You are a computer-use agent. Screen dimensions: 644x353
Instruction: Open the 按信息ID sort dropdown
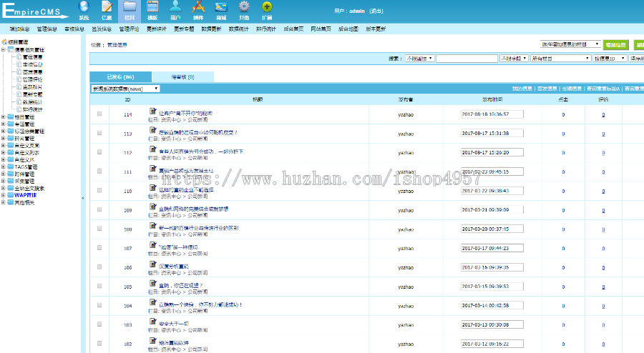[610, 59]
